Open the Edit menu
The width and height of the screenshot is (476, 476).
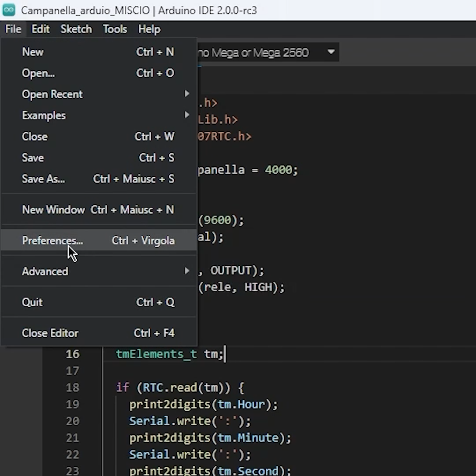[x=41, y=29]
